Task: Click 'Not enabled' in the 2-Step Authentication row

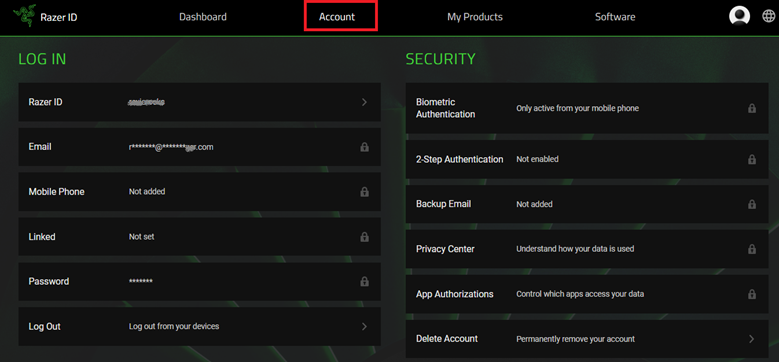Action: pos(538,159)
